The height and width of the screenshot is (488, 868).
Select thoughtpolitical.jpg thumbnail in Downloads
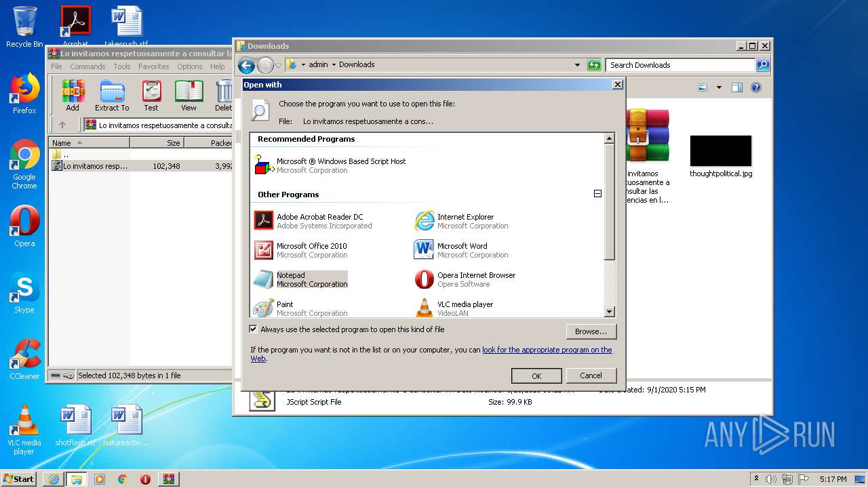[x=721, y=150]
